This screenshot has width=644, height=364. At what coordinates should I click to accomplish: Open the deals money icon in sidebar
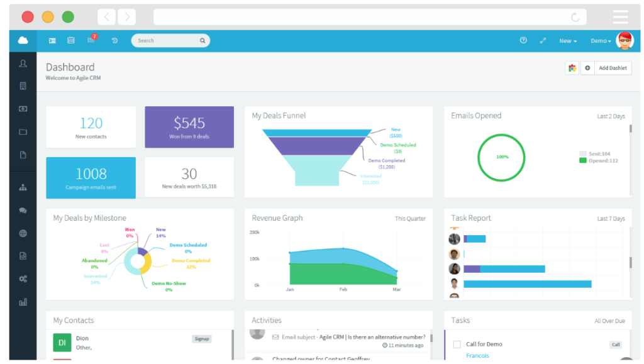23,109
